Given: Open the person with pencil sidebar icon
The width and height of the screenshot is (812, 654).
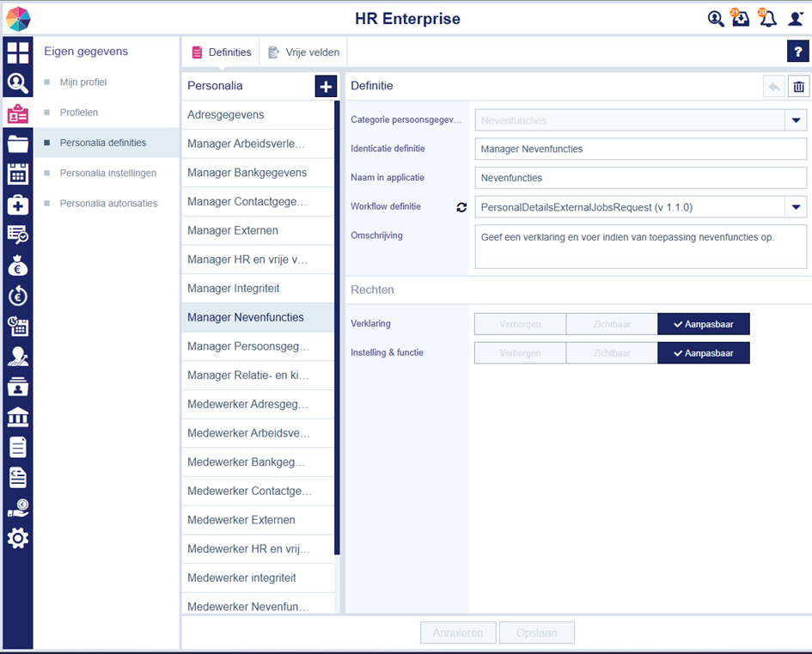Looking at the screenshot, I should click(x=17, y=357).
